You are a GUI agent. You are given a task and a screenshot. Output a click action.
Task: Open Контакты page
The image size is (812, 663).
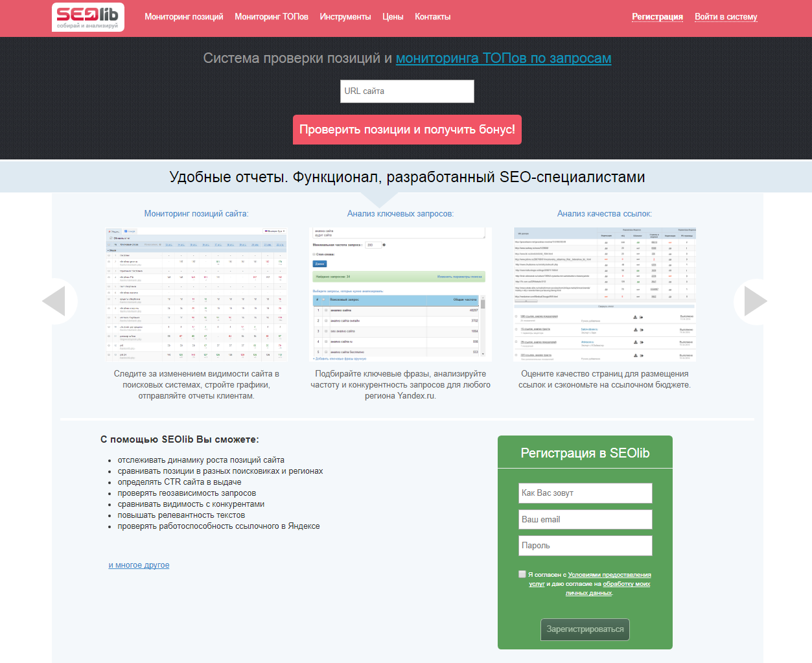[x=433, y=17]
